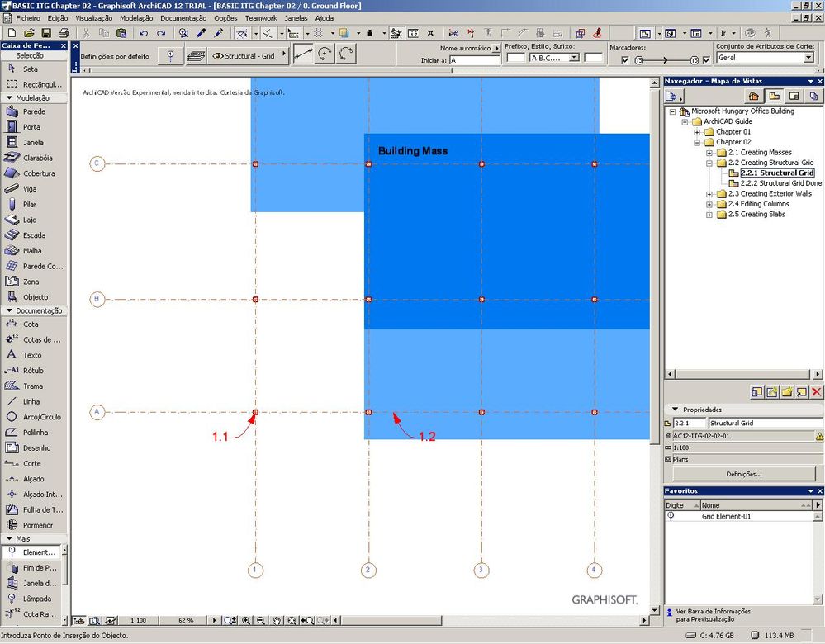
Task: Click the Nome automático arrow button
Action: pos(496,49)
